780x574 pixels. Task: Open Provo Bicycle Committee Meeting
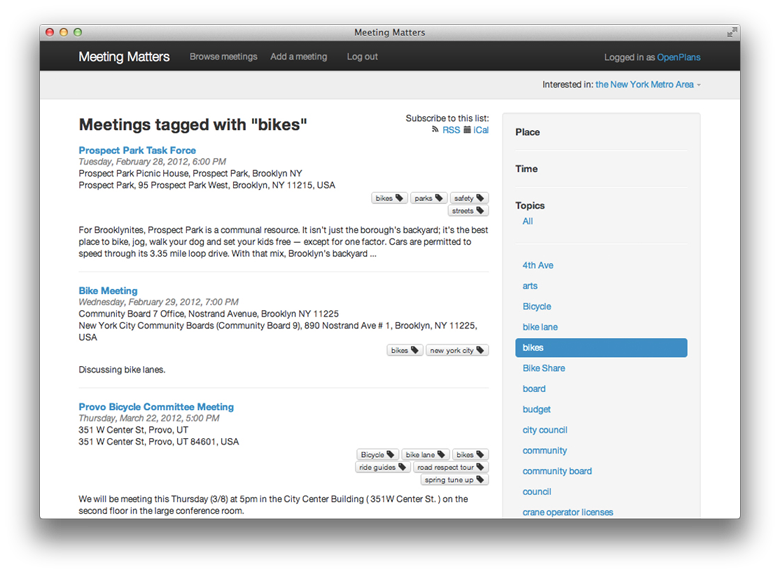(156, 407)
